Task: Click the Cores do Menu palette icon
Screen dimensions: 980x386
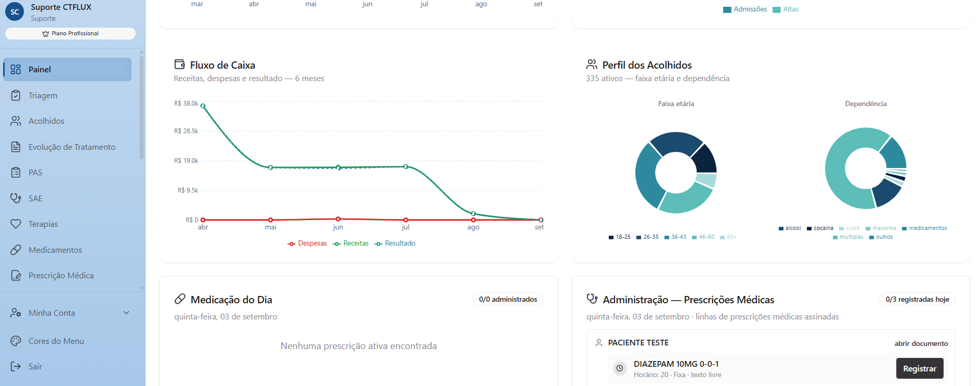Action: pos(16,341)
